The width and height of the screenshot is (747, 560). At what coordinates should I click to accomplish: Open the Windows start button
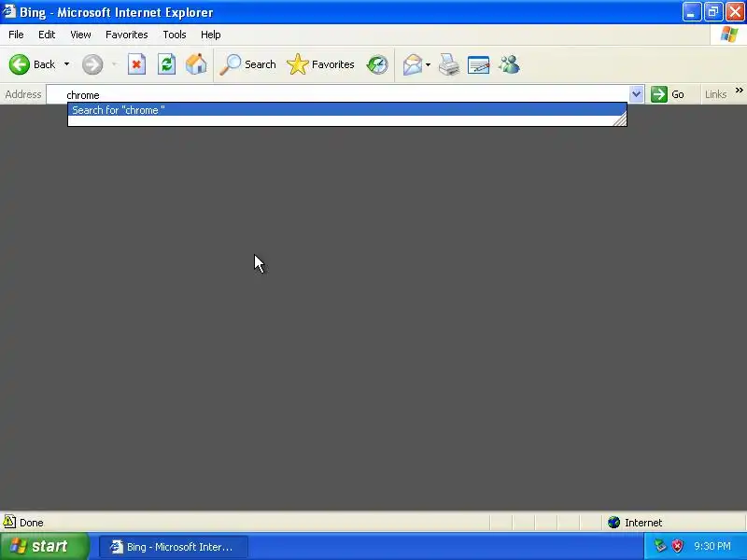pos(44,546)
